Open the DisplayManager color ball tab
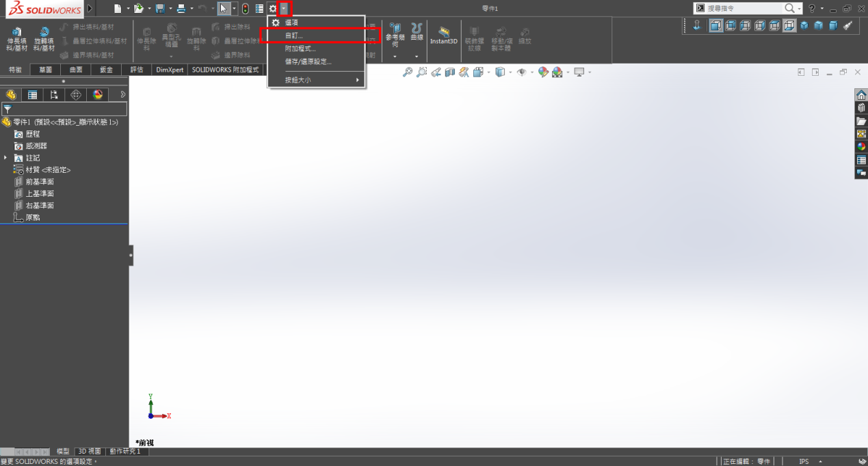 tap(98, 95)
